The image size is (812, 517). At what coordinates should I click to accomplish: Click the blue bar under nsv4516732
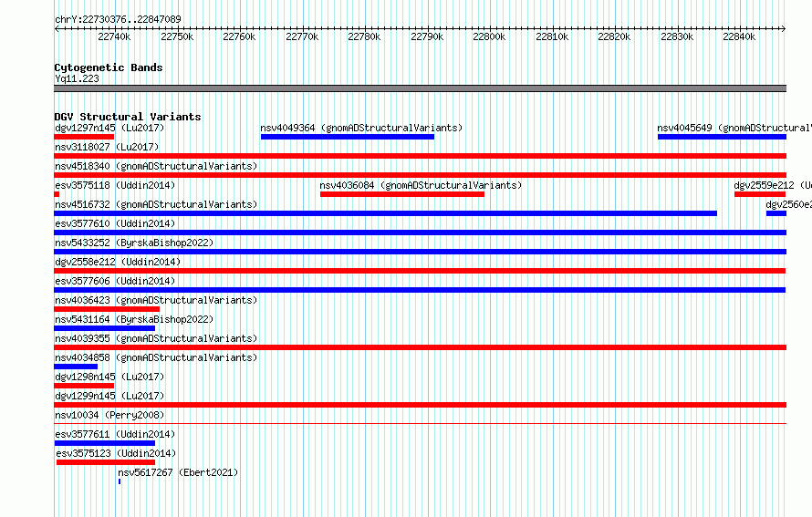pyautogui.click(x=385, y=213)
